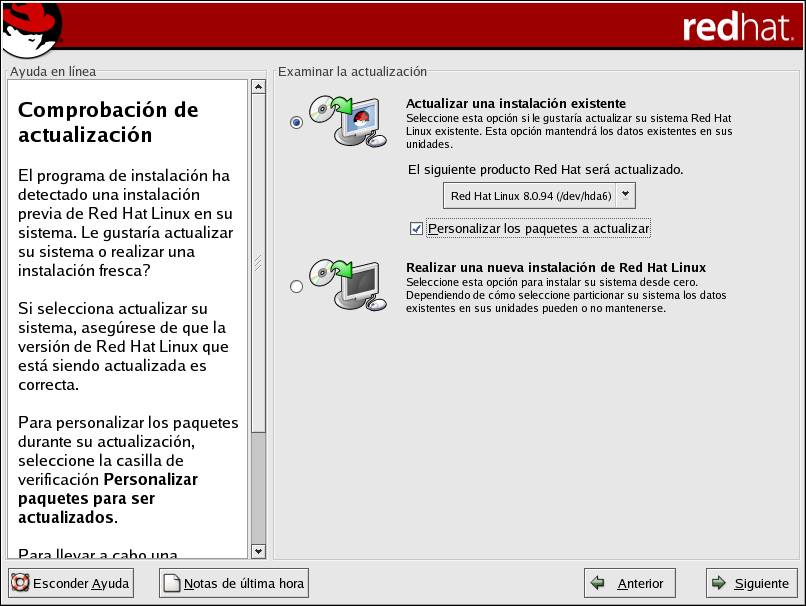806x606 pixels.
Task: Go back with the Anterior button
Action: click(x=630, y=583)
